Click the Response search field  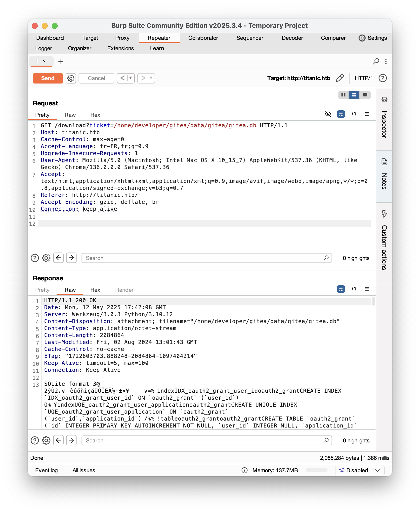tap(207, 441)
